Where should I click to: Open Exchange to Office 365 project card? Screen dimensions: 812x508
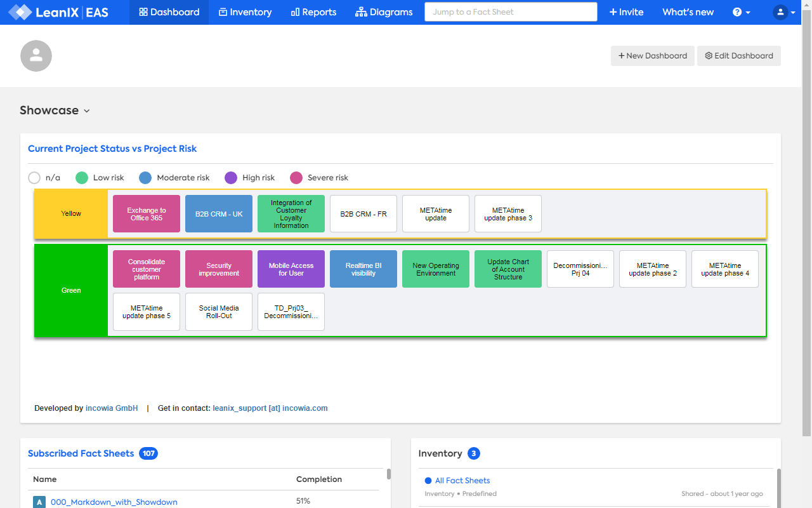tap(147, 214)
